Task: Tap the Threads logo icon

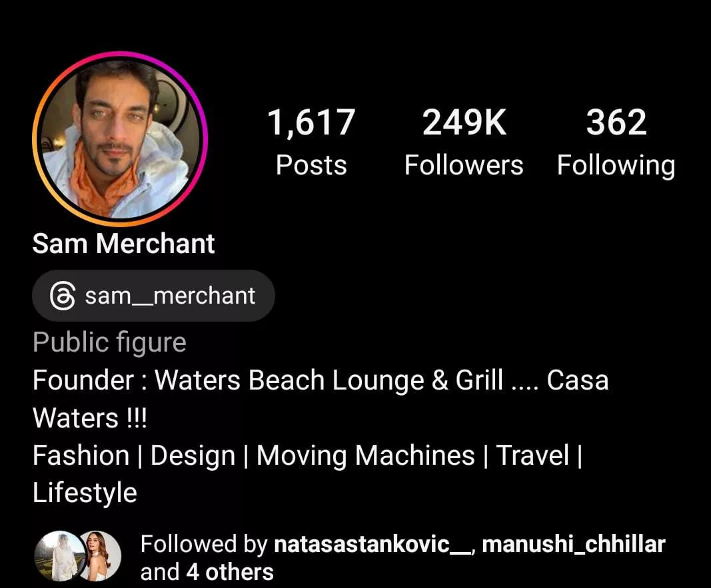Action: point(62,296)
